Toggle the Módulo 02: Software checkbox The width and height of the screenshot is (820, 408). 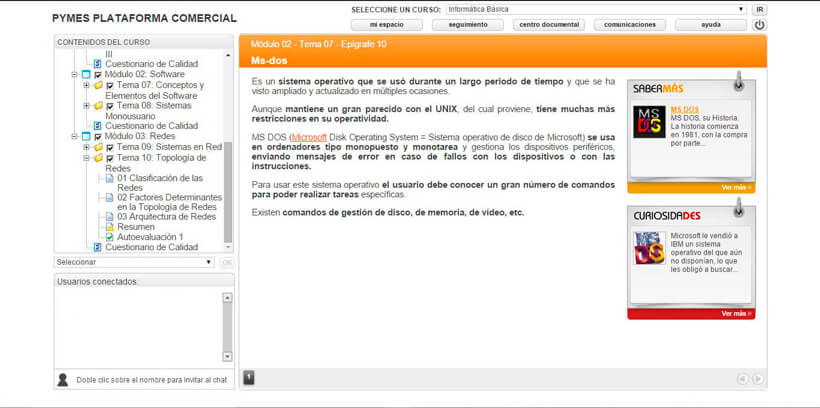(x=98, y=75)
